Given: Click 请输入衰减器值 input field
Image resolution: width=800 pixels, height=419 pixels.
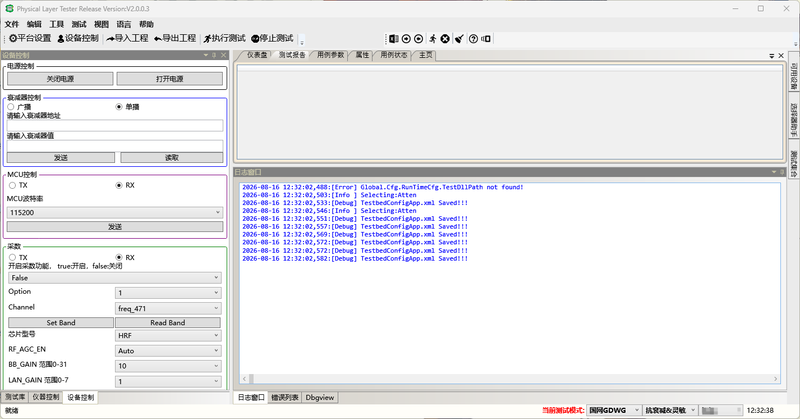Looking at the screenshot, I should (115, 146).
